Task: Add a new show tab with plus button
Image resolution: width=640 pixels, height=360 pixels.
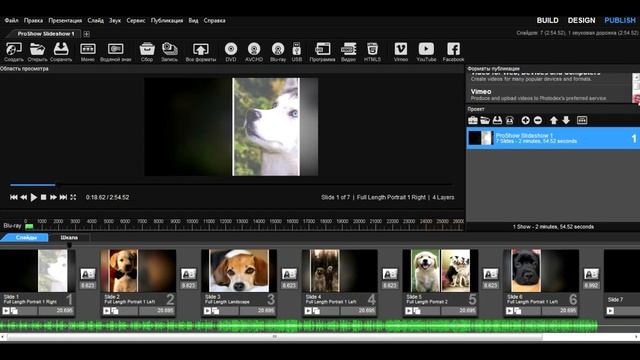Action: point(87,34)
